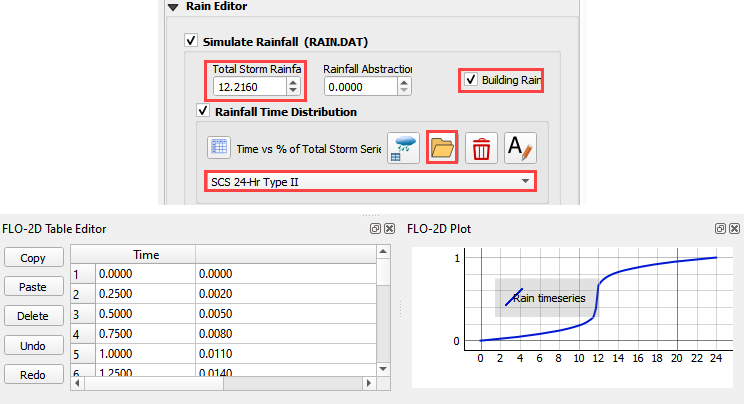Float the FLO-2D Plot panel

[x=720, y=229]
